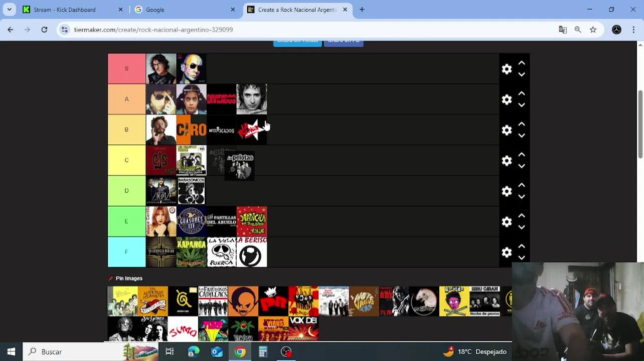Move tier S row down with arrow
The width and height of the screenshot is (644, 361).
522,75
